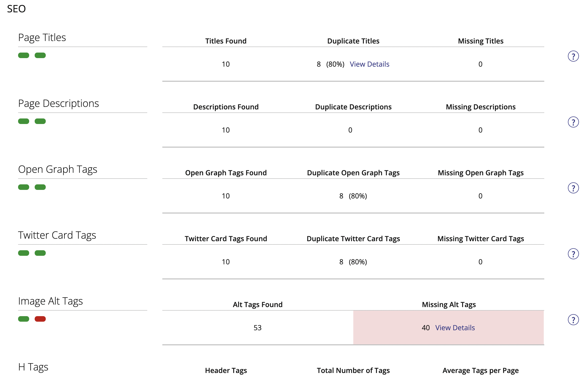The image size is (588, 376).
Task: Select the Image Alt Tags section heading
Action: [51, 301]
